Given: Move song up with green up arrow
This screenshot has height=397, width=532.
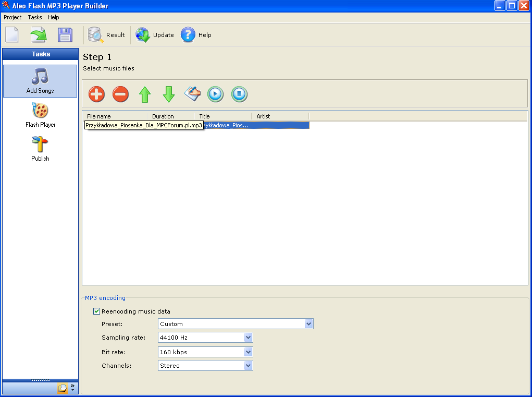Looking at the screenshot, I should pos(145,94).
